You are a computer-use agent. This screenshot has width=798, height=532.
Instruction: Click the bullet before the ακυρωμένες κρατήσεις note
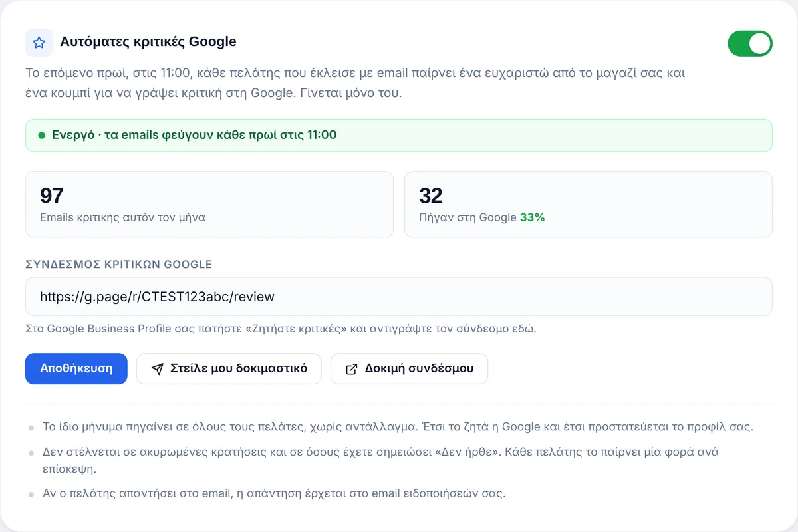point(31,453)
